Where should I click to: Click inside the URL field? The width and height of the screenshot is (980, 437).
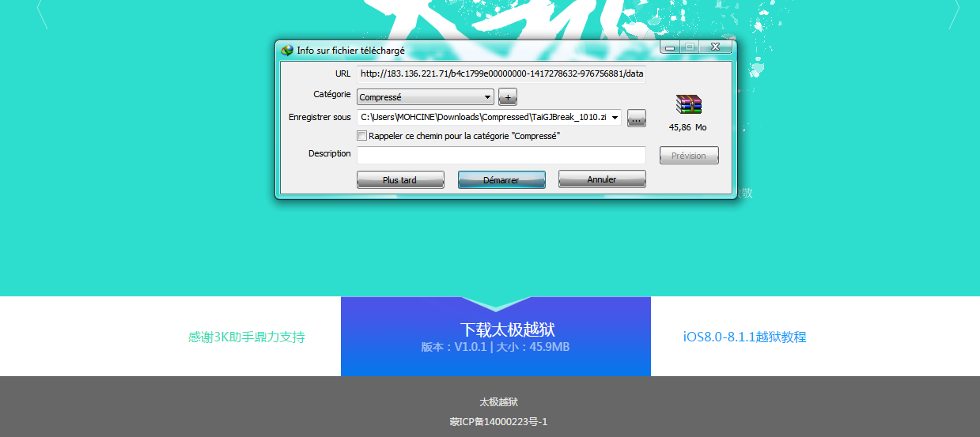(x=501, y=74)
